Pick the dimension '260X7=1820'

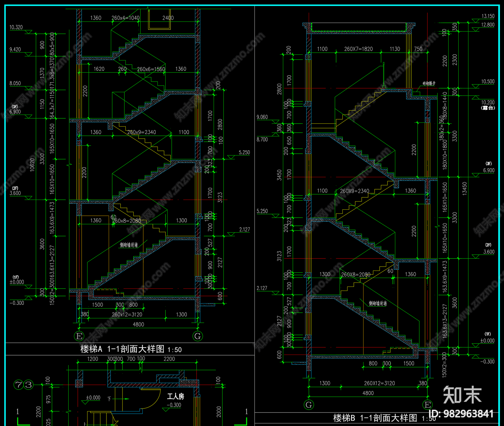[358, 49]
